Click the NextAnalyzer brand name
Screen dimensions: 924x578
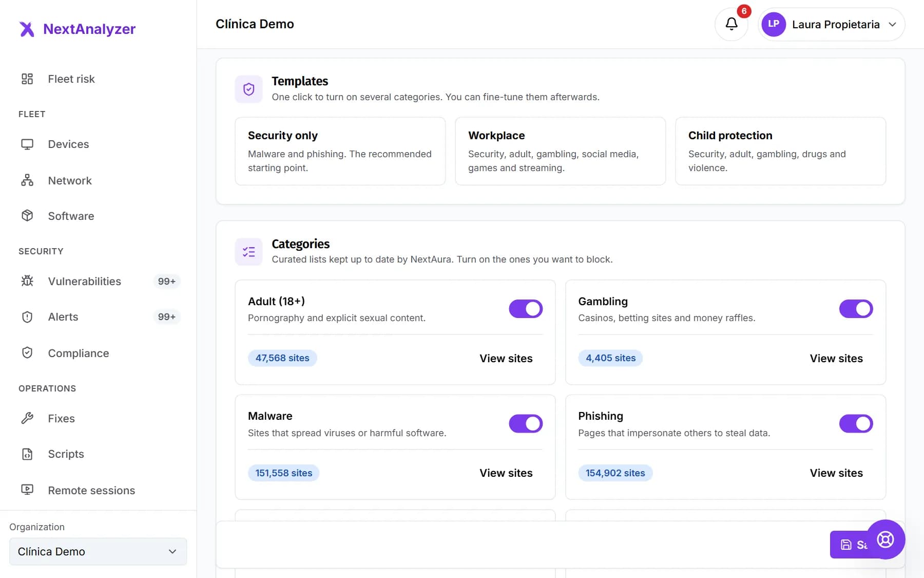click(x=89, y=29)
